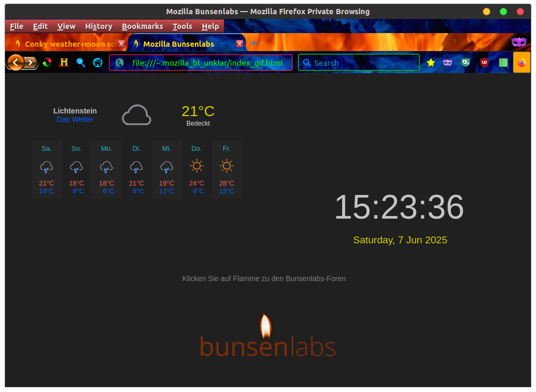Click the Tuesday (Di.) rain icon
The height and width of the screenshot is (392, 536).
(x=137, y=167)
